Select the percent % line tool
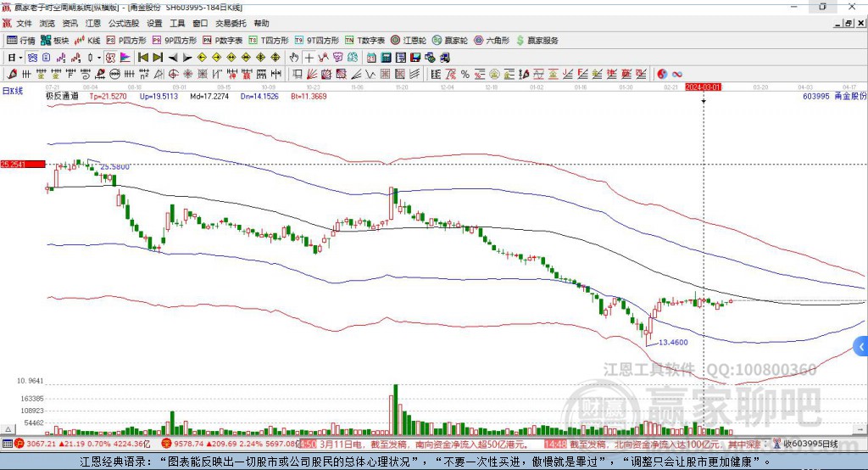This screenshot has width=868, height=470. point(465,74)
